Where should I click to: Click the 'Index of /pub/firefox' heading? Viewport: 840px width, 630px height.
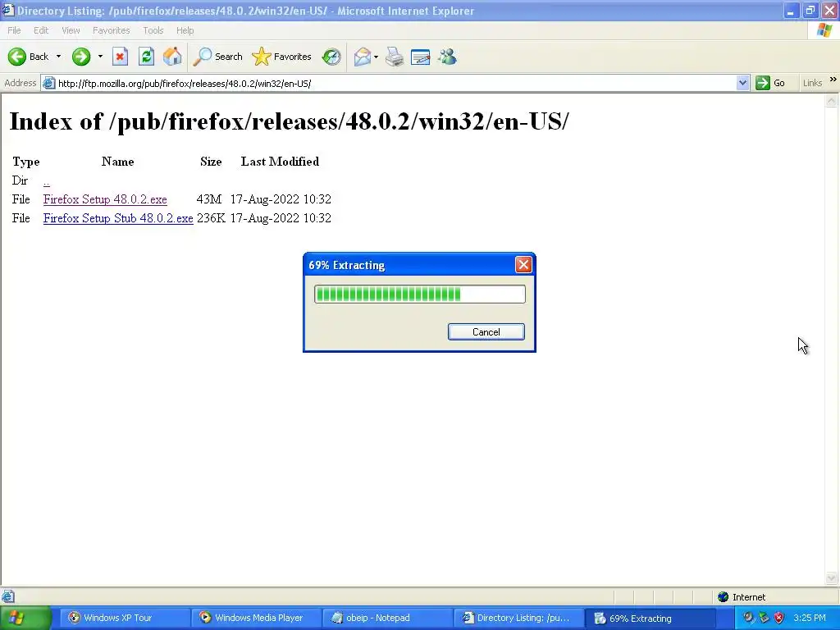pos(290,121)
